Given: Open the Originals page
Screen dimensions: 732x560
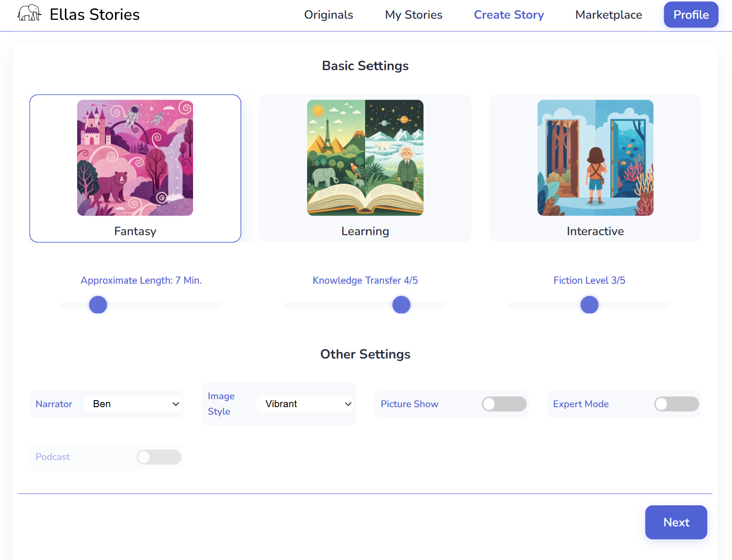Looking at the screenshot, I should (329, 14).
